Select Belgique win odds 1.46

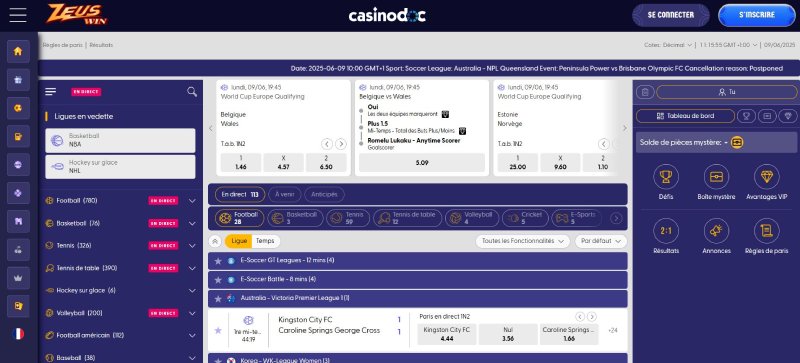tap(241, 163)
